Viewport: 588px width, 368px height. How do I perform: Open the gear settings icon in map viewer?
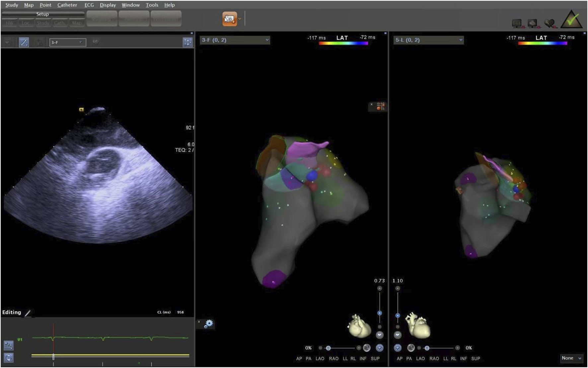coord(209,324)
